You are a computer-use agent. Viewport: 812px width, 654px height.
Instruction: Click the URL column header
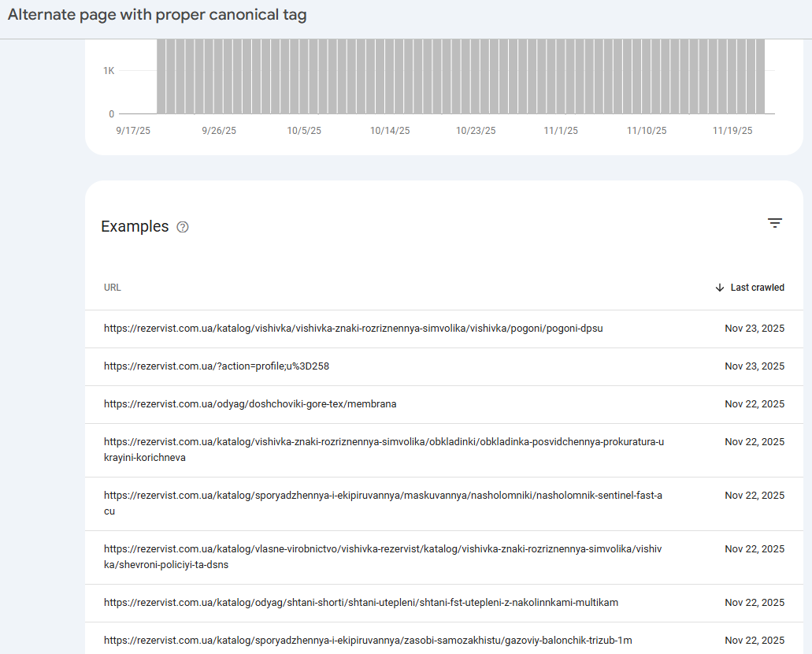click(113, 288)
